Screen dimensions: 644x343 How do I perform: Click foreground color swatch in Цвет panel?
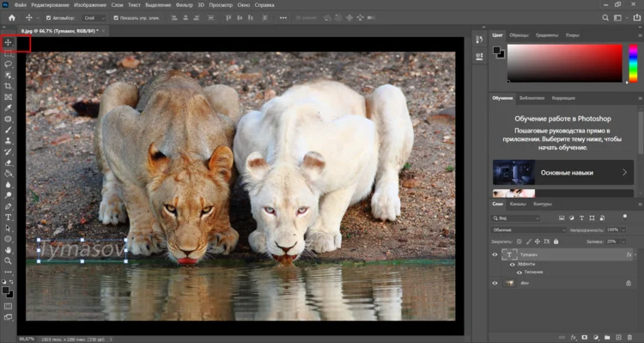pos(497,50)
